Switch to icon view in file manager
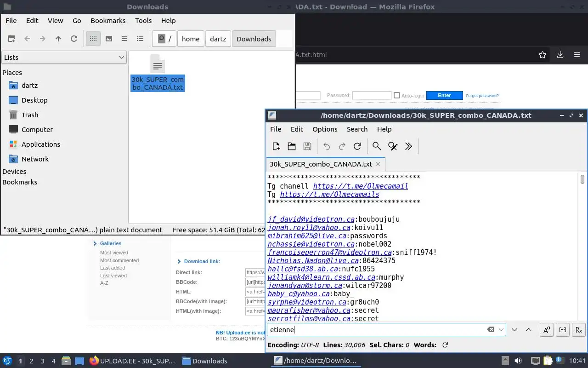 pos(93,39)
